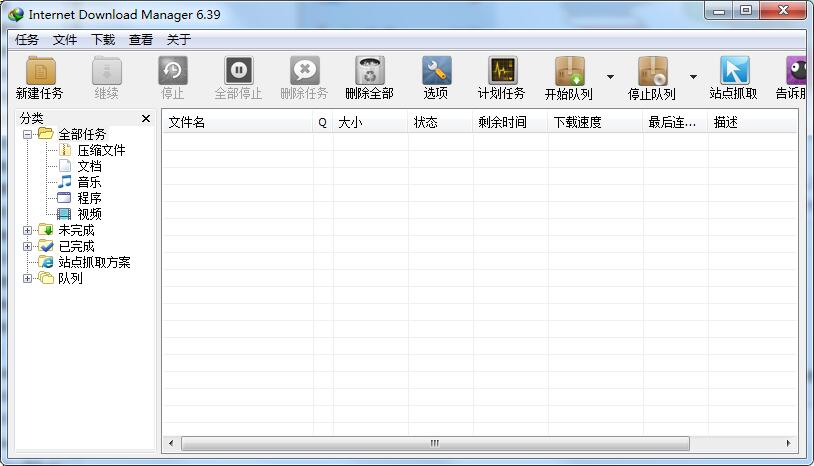Select the 视频 film strip icon
The height and width of the screenshot is (466, 814).
(x=64, y=214)
